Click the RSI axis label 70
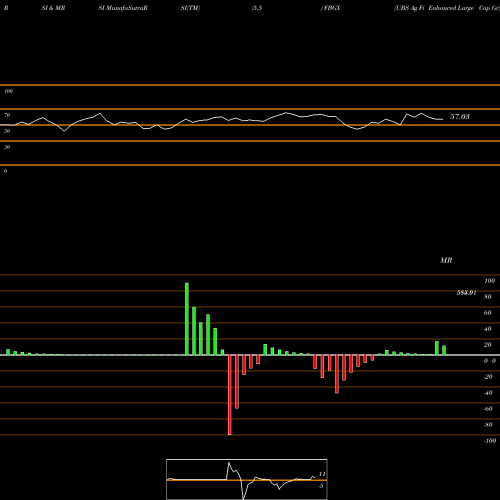This screenshot has width=500, height=500. (x=7, y=115)
